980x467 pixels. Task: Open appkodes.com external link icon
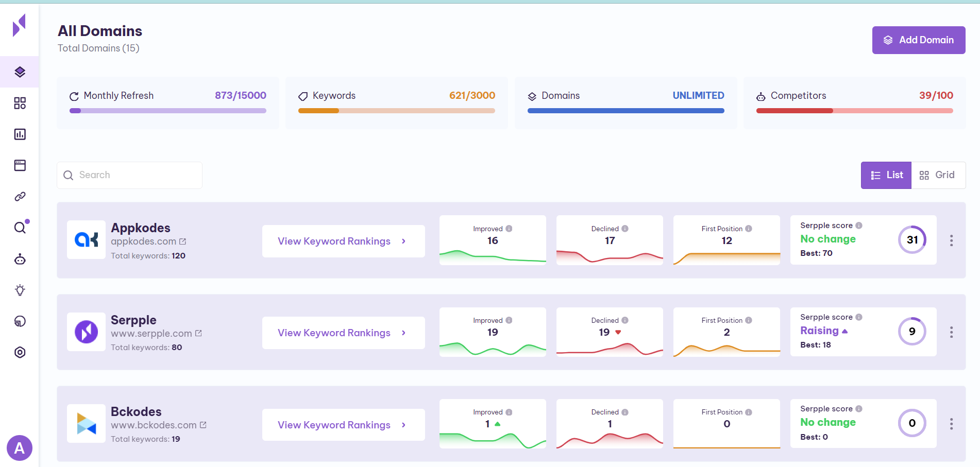click(x=182, y=241)
